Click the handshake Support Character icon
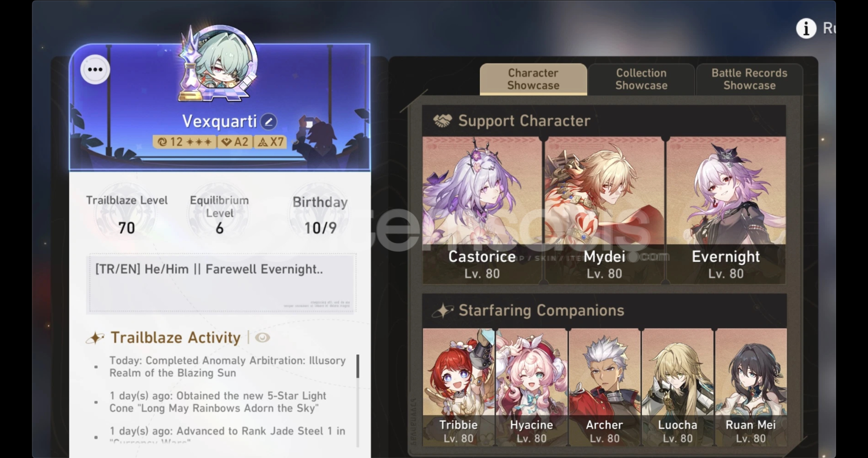This screenshot has height=458, width=868. (x=443, y=121)
